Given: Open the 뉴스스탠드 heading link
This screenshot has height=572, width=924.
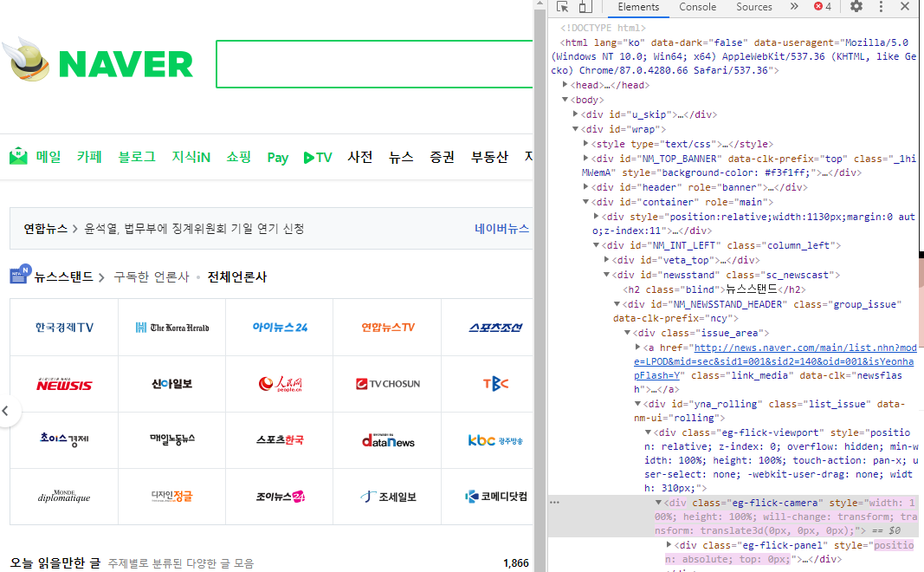Looking at the screenshot, I should pyautogui.click(x=63, y=276).
